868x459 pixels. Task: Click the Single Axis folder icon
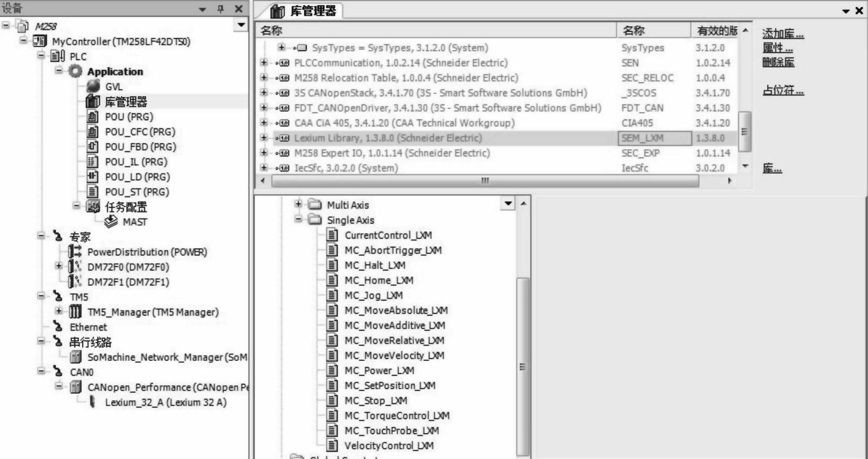[x=315, y=220]
